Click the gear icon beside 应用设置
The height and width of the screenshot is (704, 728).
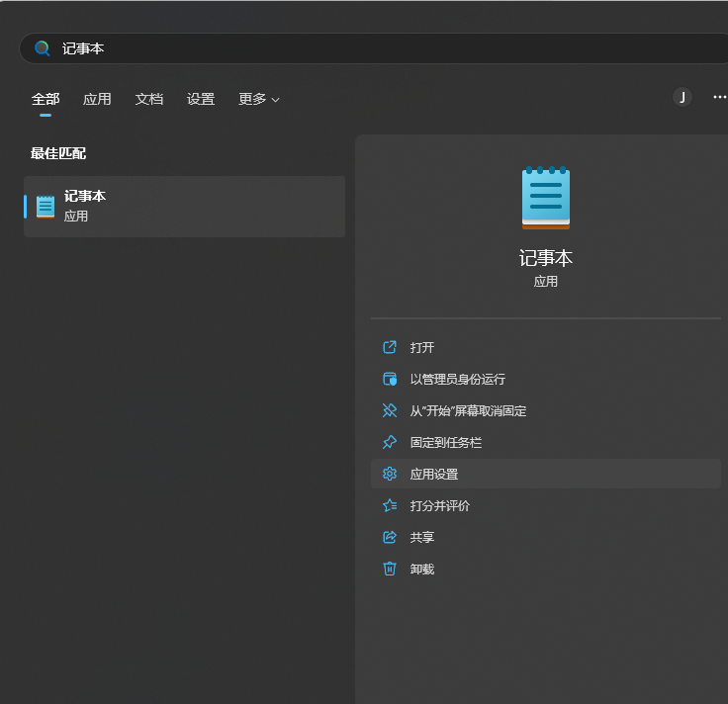(390, 474)
